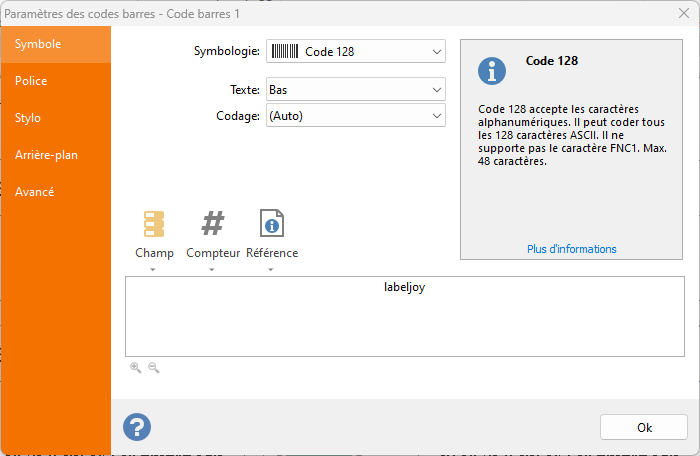Click the blue info icon beside Code 128
Image resolution: width=700 pixels, height=456 pixels.
click(492, 71)
